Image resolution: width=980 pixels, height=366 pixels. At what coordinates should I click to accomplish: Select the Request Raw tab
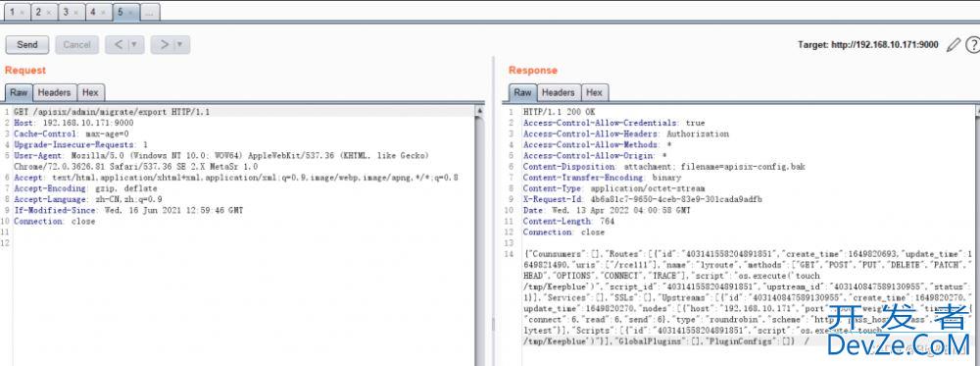pos(19,92)
